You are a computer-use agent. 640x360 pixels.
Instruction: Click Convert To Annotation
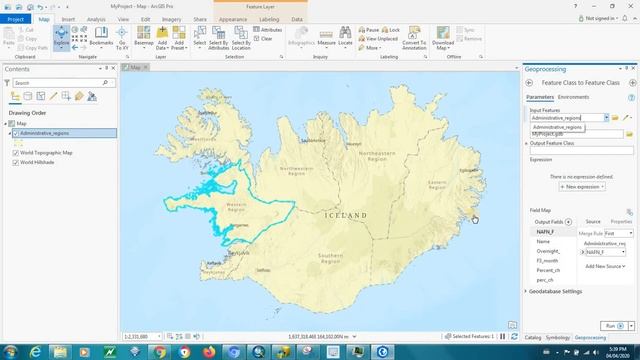point(414,38)
